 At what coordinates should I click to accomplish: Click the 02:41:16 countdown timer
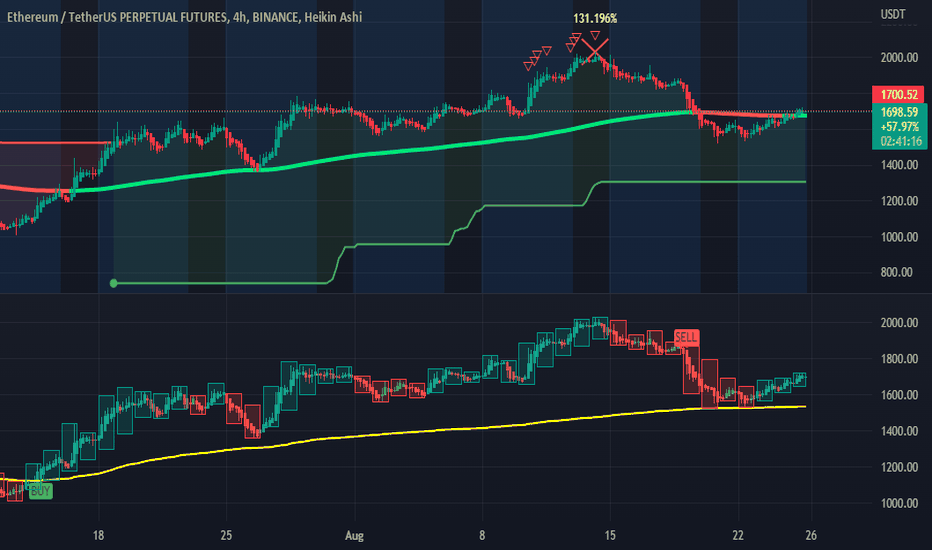pyautogui.click(x=900, y=142)
